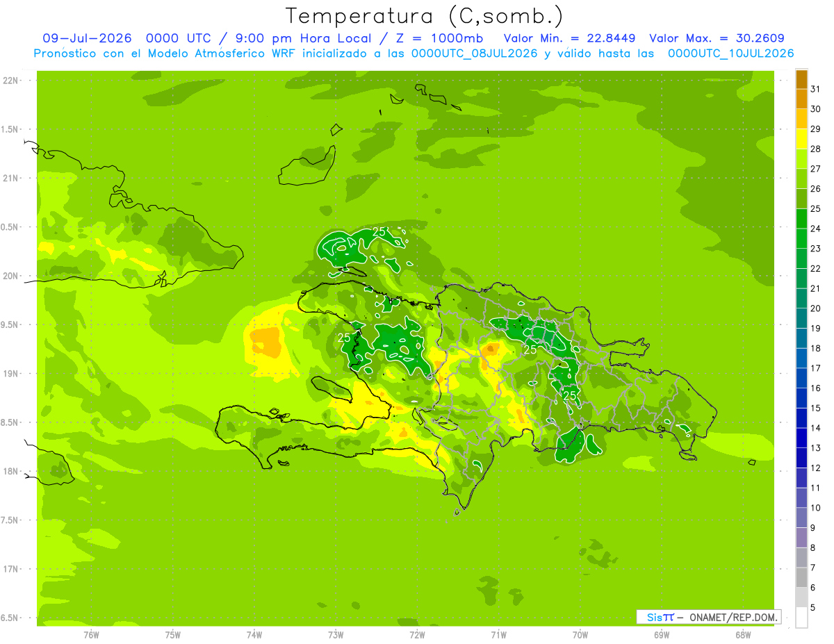This screenshot has height=644, width=834.
Task: Click the "74W" longitude label
Action: pyautogui.click(x=254, y=634)
